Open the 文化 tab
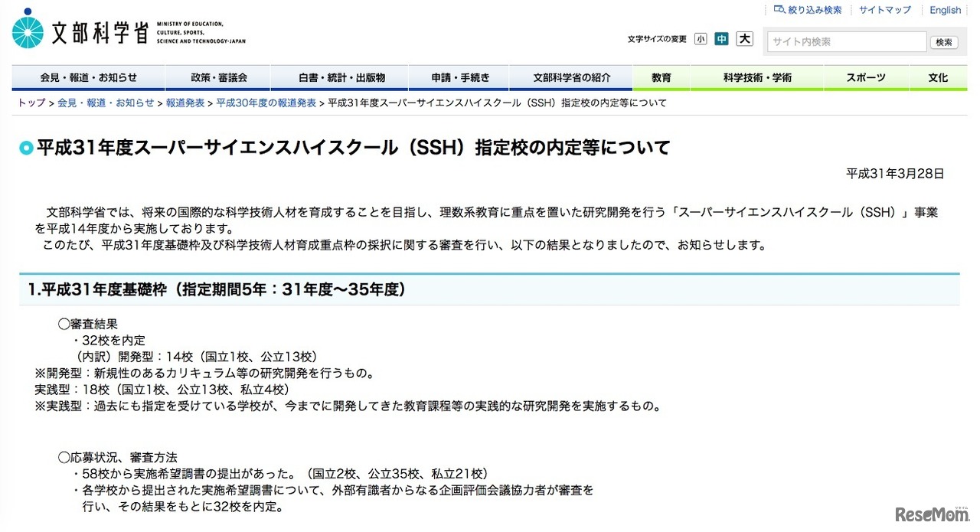This screenshot has width=980, height=532. 938,77
